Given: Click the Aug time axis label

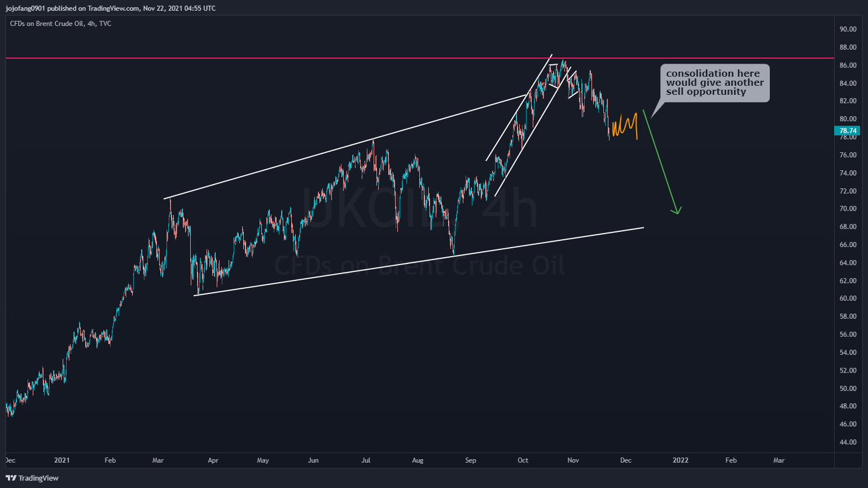Looking at the screenshot, I should pos(418,460).
